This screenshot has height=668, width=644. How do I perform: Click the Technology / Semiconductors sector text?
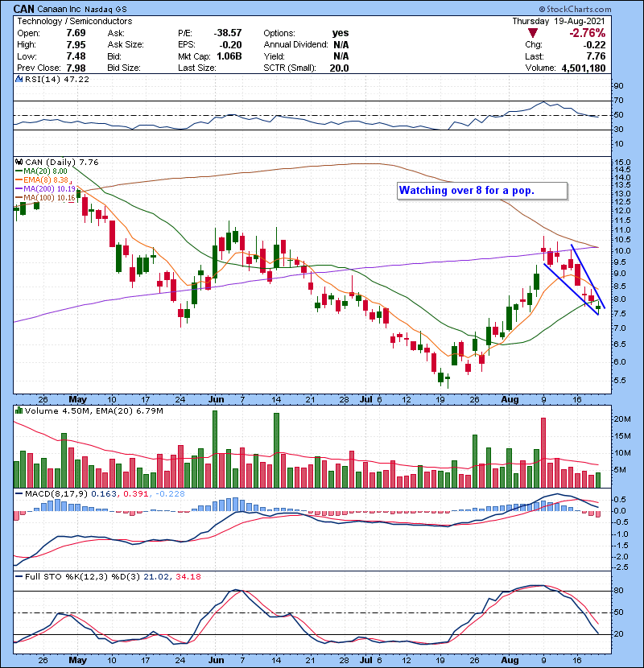(75, 21)
